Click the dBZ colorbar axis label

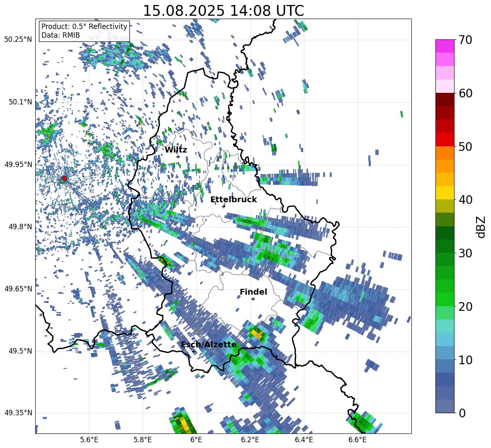click(481, 227)
